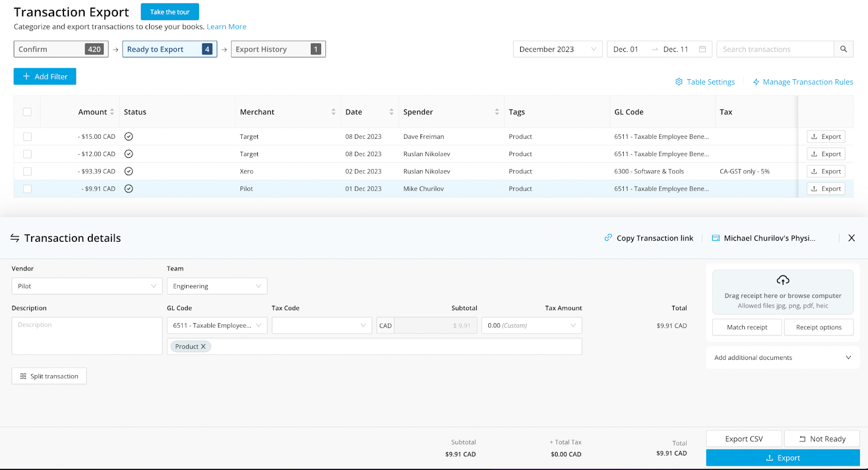Open the December 2023 period dropdown
This screenshot has width=868, height=470.
click(x=557, y=49)
